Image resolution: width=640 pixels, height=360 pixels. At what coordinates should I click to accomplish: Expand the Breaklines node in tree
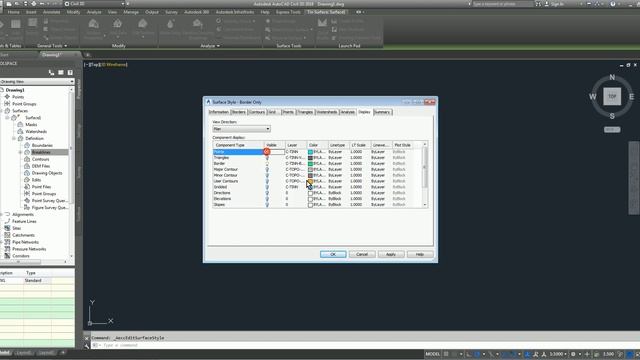20,152
